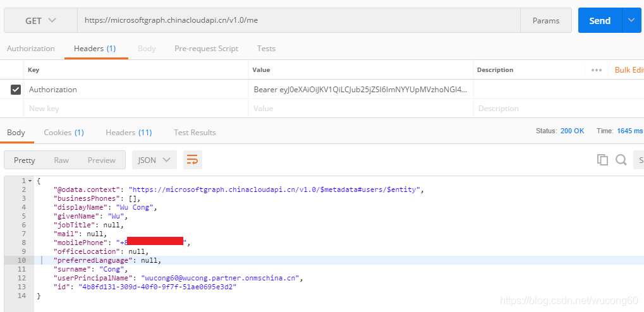Click the Authorization key cell
Image resolution: width=644 pixels, height=312 pixels.
click(136, 90)
